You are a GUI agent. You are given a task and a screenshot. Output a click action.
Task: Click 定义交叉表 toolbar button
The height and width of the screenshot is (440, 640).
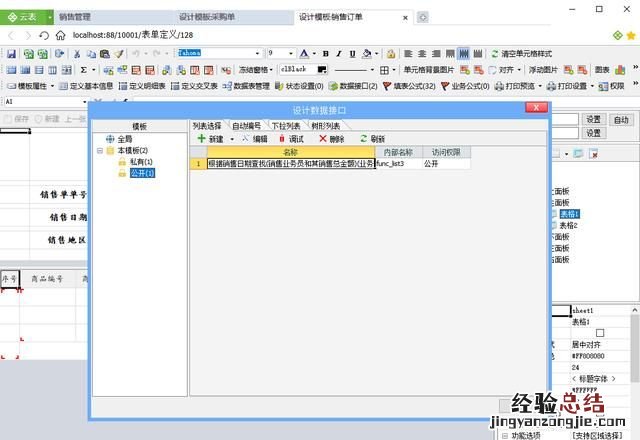[x=194, y=86]
